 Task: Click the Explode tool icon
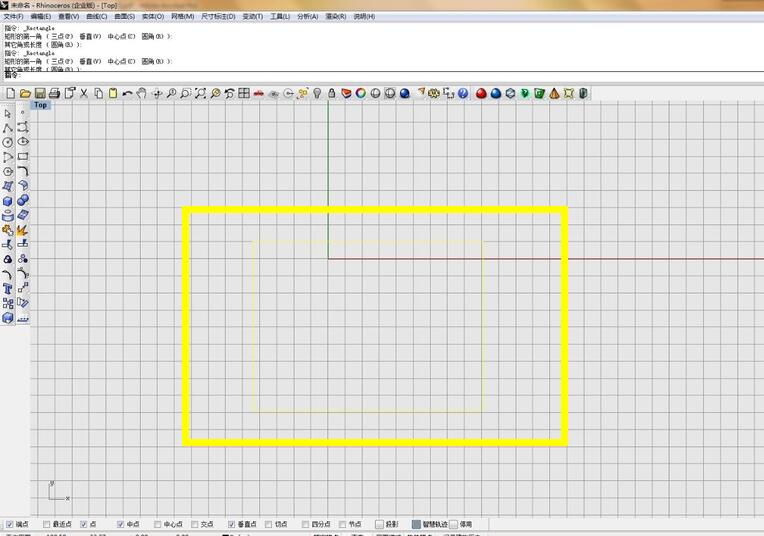[x=23, y=230]
